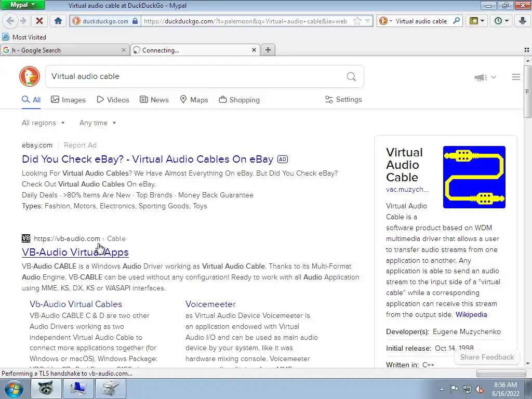532x399 pixels.
Task: Click the vertical page scrollbar thumb
Action: [x=528, y=91]
